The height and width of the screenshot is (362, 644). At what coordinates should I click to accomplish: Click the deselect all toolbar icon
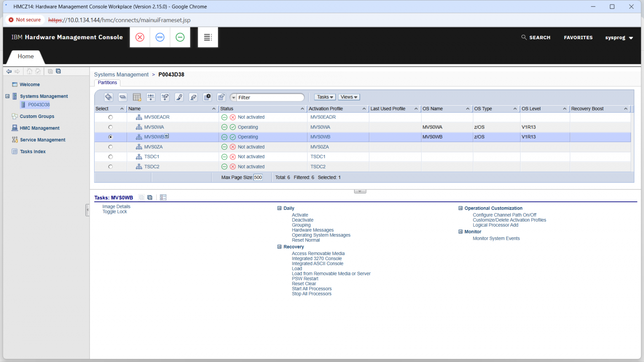[x=123, y=97]
